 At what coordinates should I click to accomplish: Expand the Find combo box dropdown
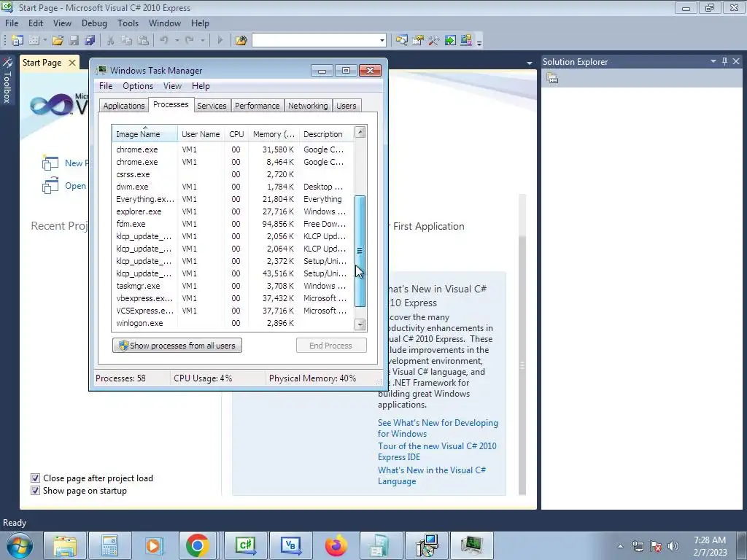coord(382,41)
